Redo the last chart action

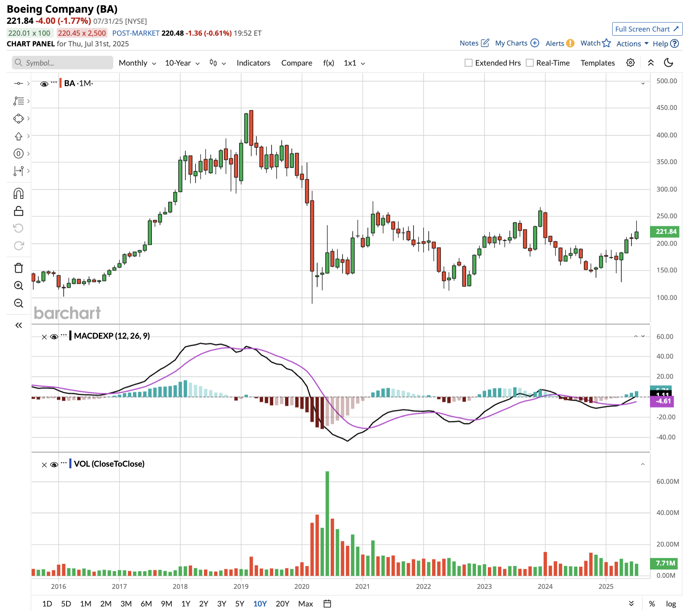[18, 246]
